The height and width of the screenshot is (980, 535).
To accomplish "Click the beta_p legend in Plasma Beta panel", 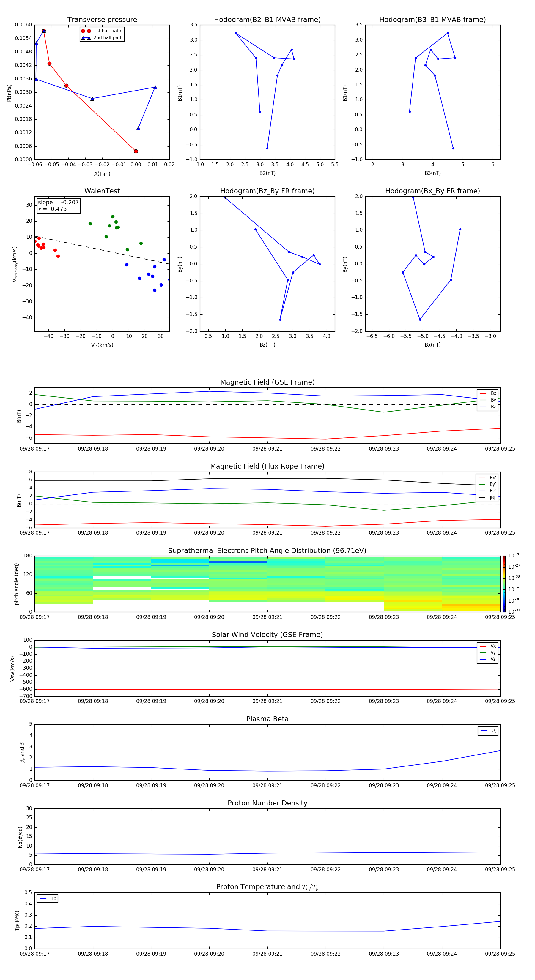I will (x=488, y=731).
